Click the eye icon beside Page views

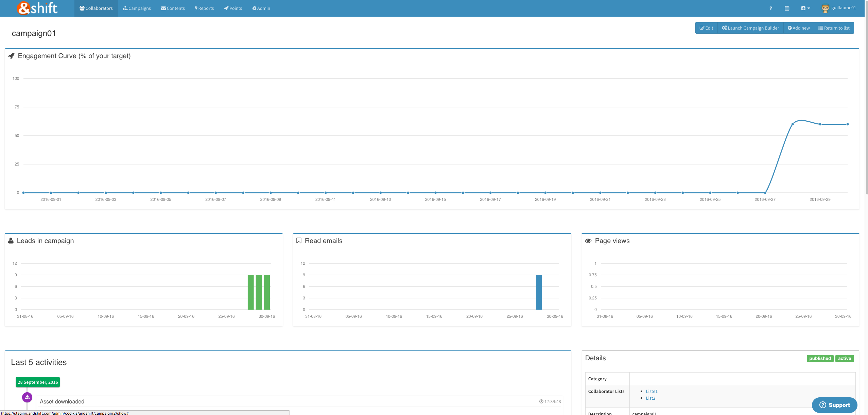click(x=588, y=241)
